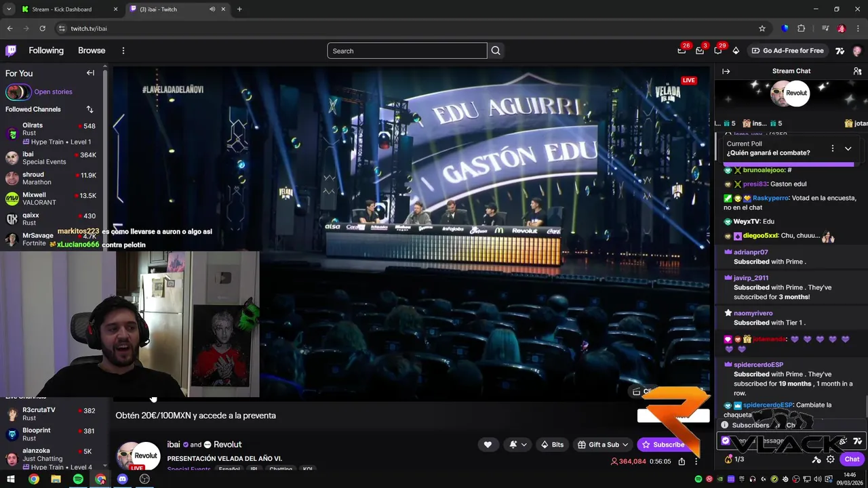Open notification bell dropdown
Screen dimensions: 868x488
[x=518, y=445]
